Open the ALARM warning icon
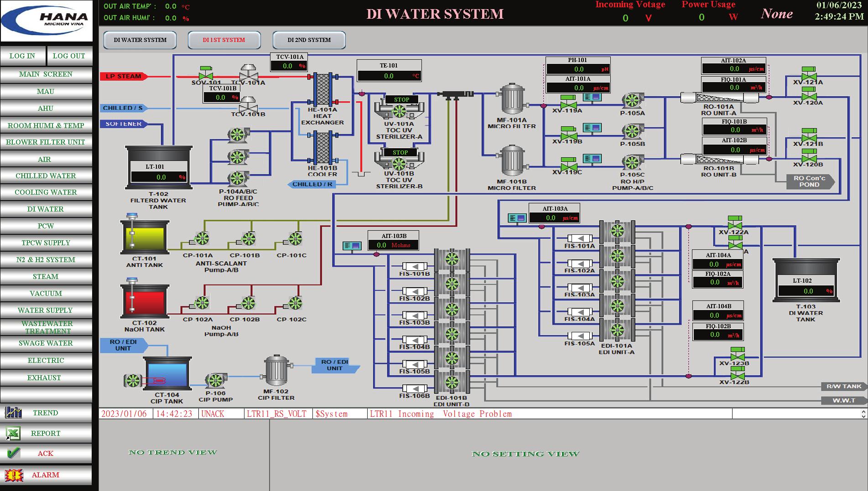The width and height of the screenshot is (868, 491). tap(14, 474)
